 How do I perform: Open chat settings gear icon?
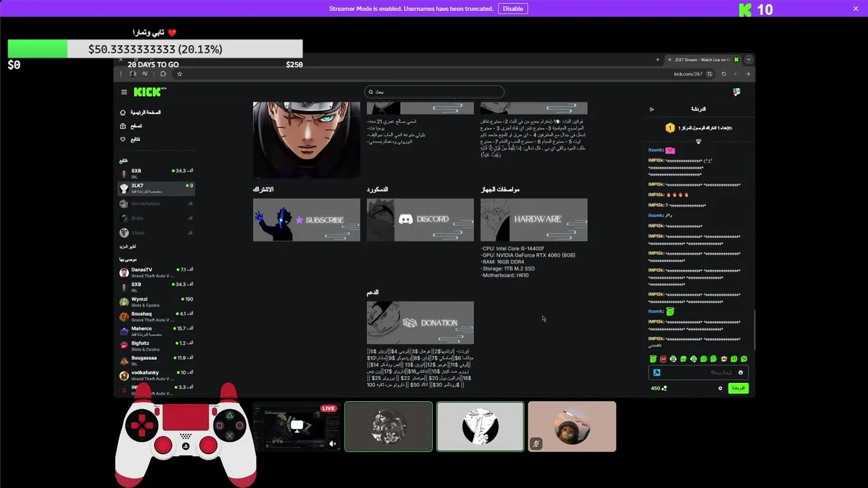[720, 388]
